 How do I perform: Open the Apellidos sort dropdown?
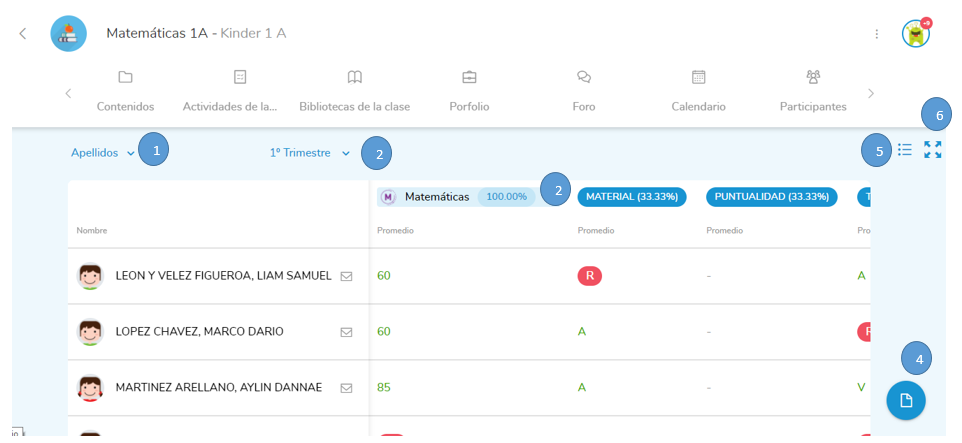coord(103,153)
